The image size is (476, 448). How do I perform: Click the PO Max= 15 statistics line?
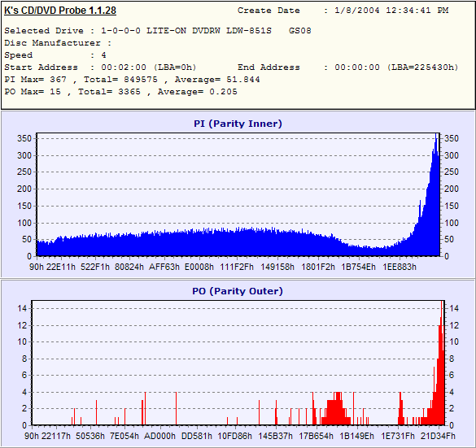point(120,92)
